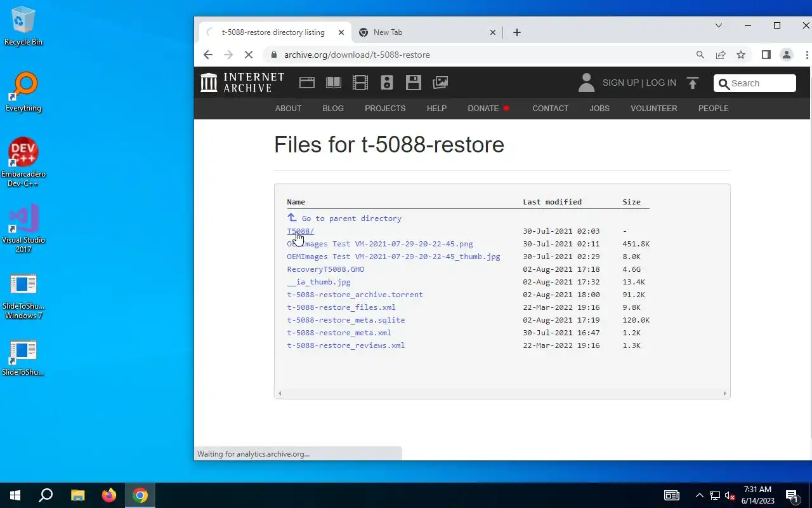The image size is (812, 508).
Task: Open t-5088-restore_meta.sqlite link
Action: point(346,320)
